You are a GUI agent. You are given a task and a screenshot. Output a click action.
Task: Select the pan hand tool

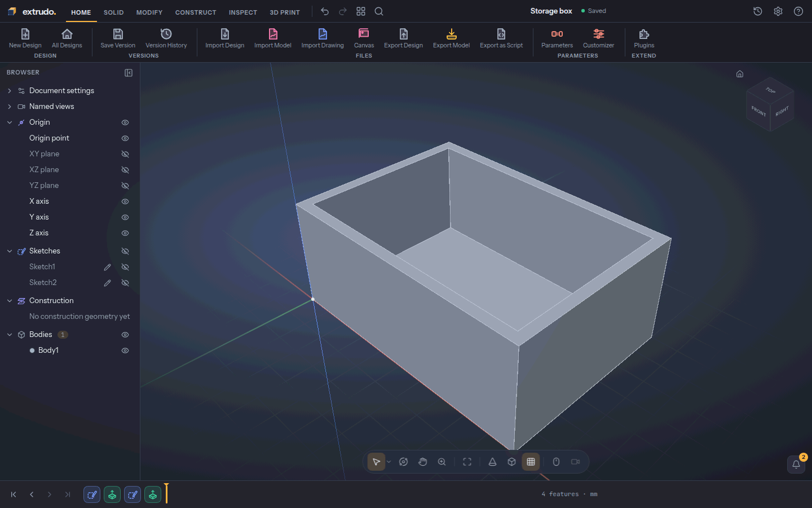click(423, 462)
